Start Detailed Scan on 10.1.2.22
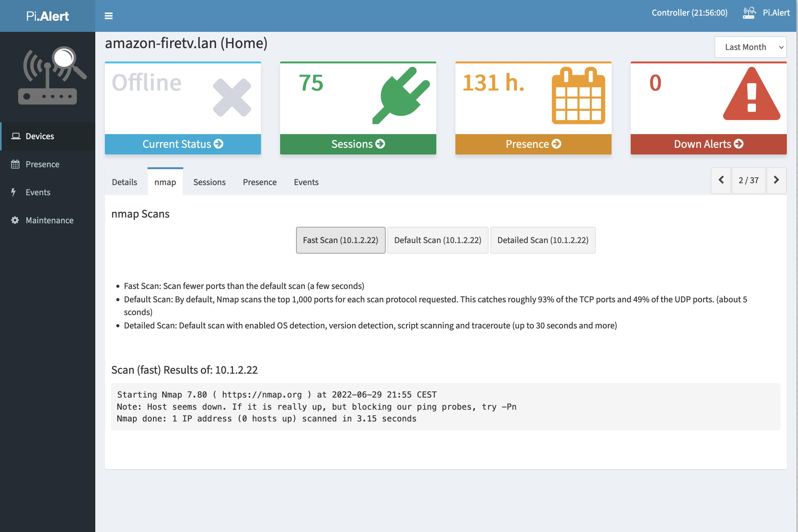This screenshot has width=798, height=532. pos(542,240)
